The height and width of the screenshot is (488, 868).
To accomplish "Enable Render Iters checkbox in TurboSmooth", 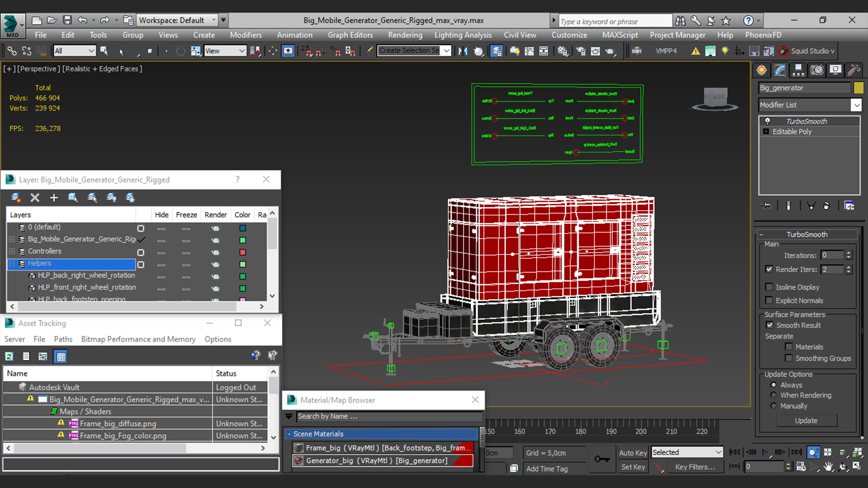I will (x=769, y=269).
